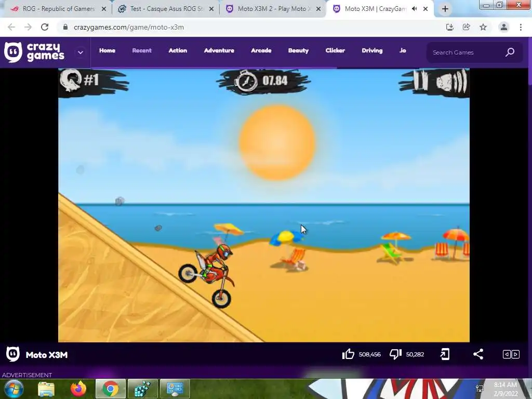This screenshot has height=399, width=532.
Task: Toggle theater mode icon
Action: coord(511,354)
